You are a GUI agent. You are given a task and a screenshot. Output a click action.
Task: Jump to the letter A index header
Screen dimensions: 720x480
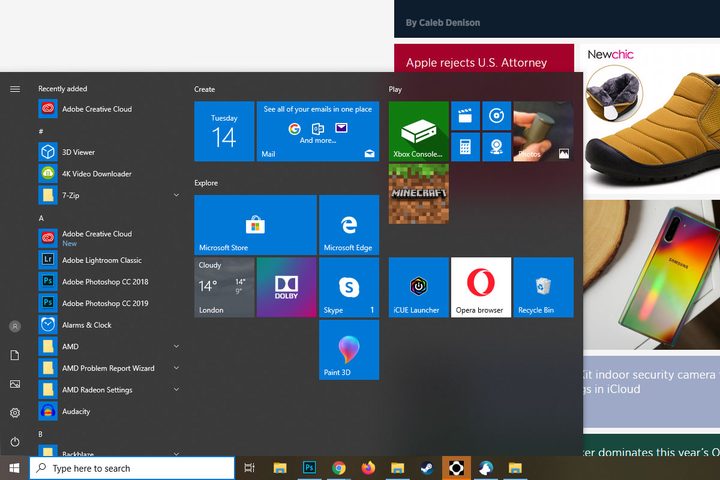41,218
